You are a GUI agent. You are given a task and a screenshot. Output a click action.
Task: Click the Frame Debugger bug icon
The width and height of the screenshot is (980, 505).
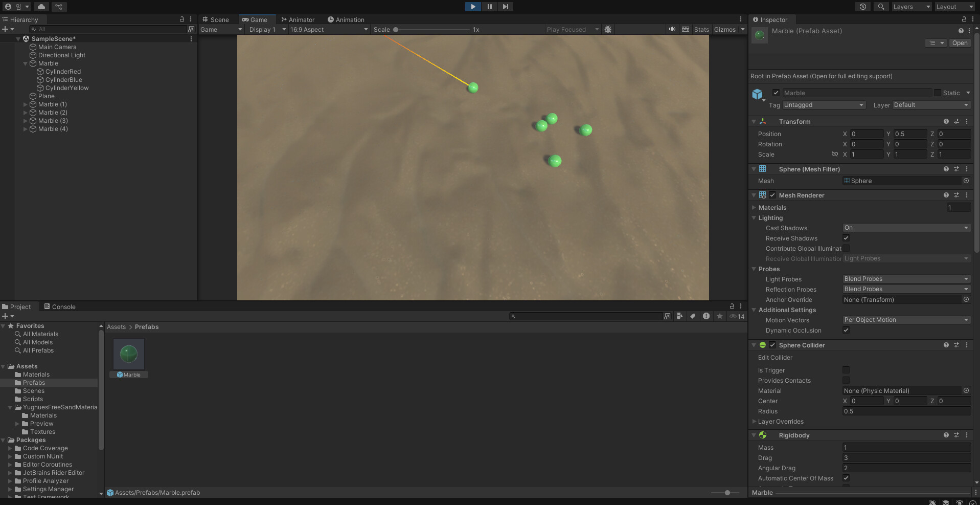[608, 29]
